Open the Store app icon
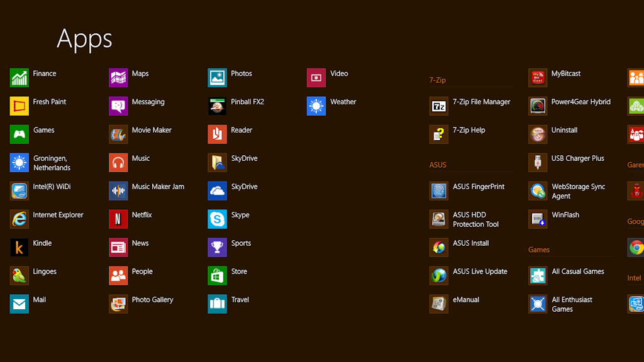The width and height of the screenshot is (644, 362). tap(217, 276)
